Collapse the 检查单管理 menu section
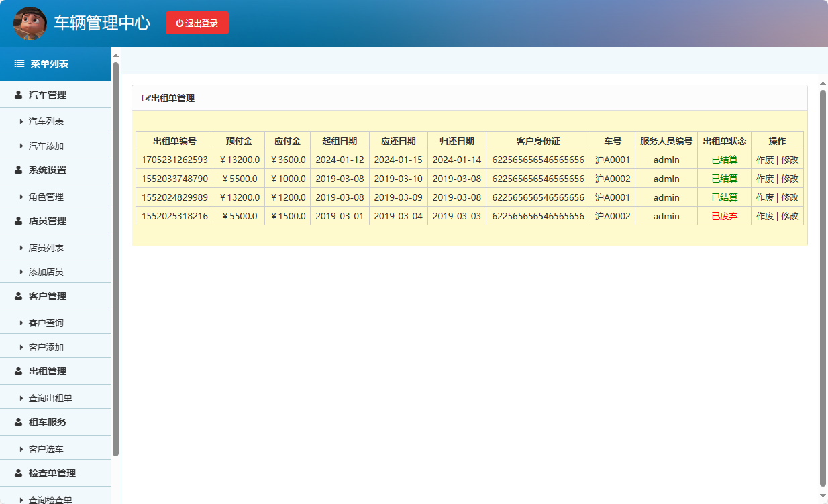Screen dimensions: 828x504 (52, 473)
